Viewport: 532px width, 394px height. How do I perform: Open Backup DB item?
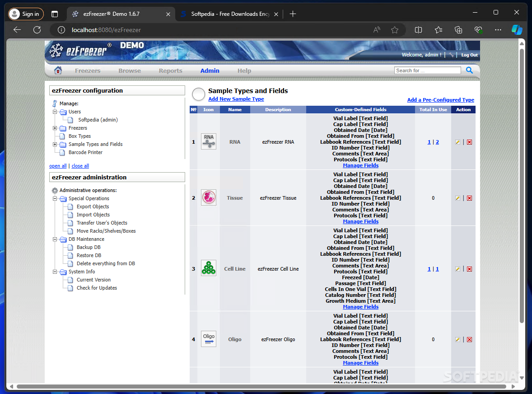point(89,248)
